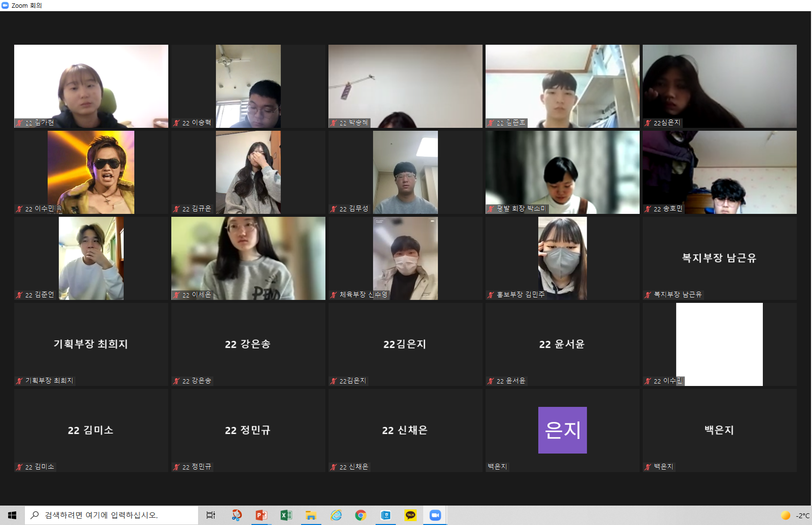The image size is (812, 525).
Task: Open Google Chrome from the taskbar
Action: (x=361, y=515)
